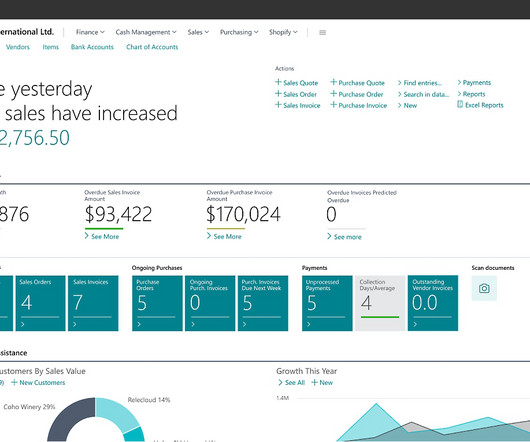This screenshot has height=442, width=530.
Task: Expand the Payments action group
Action: click(x=474, y=82)
